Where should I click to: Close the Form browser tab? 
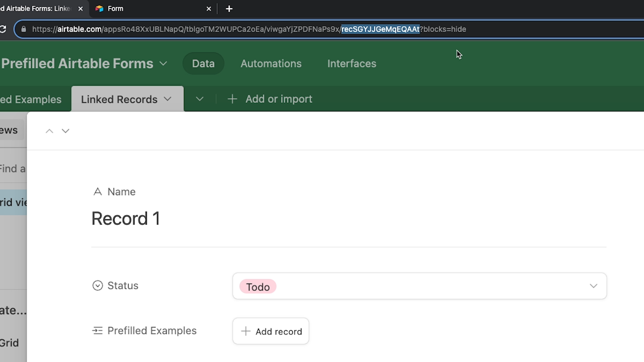(208, 8)
